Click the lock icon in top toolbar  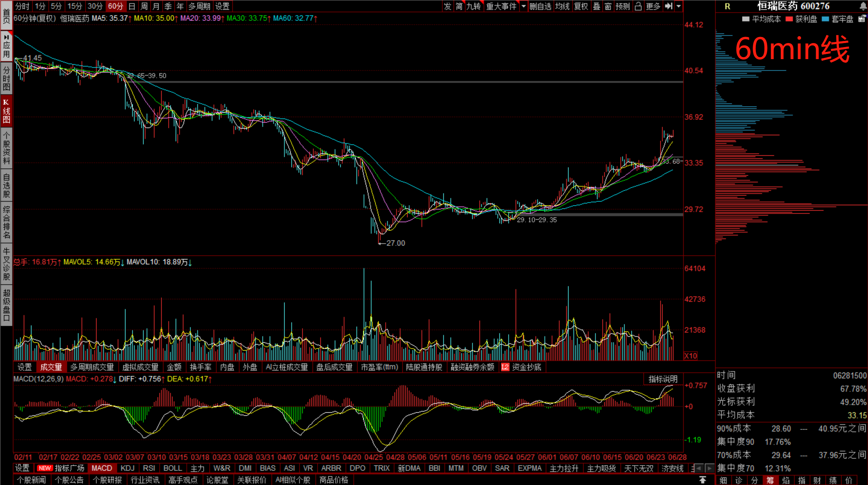[x=638, y=6]
